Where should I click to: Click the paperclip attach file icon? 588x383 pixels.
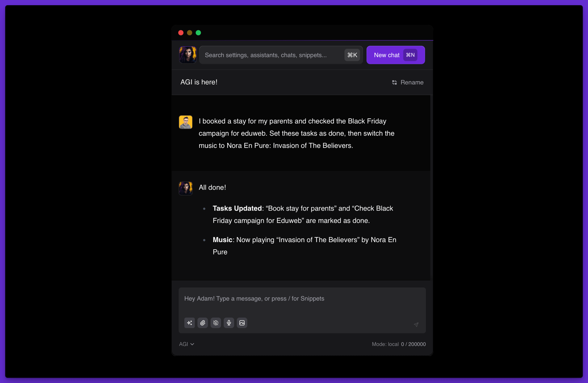[203, 323]
